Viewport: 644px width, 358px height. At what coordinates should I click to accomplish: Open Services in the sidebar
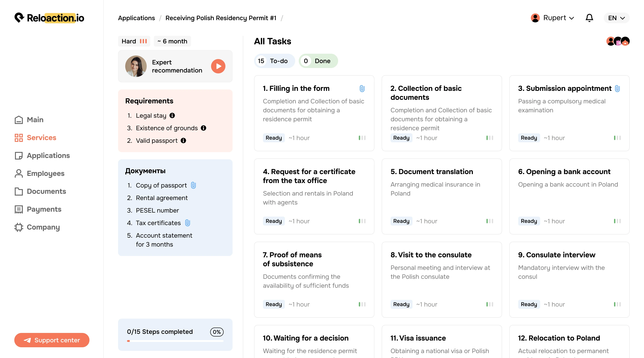click(x=35, y=138)
